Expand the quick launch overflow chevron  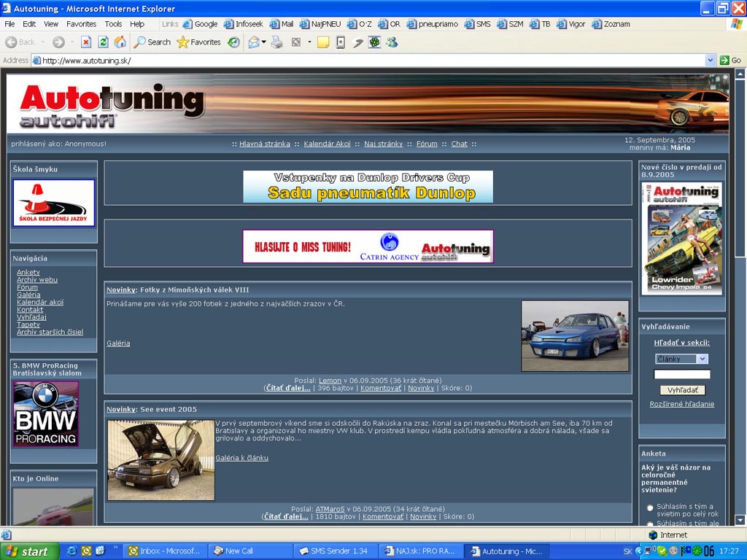115,548
